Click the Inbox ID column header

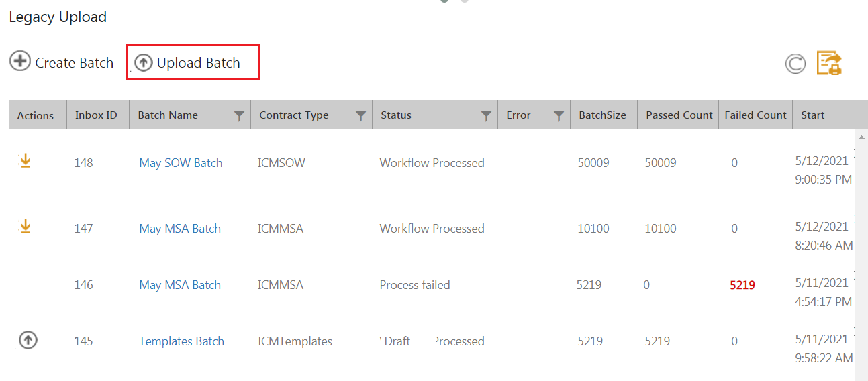(96, 115)
